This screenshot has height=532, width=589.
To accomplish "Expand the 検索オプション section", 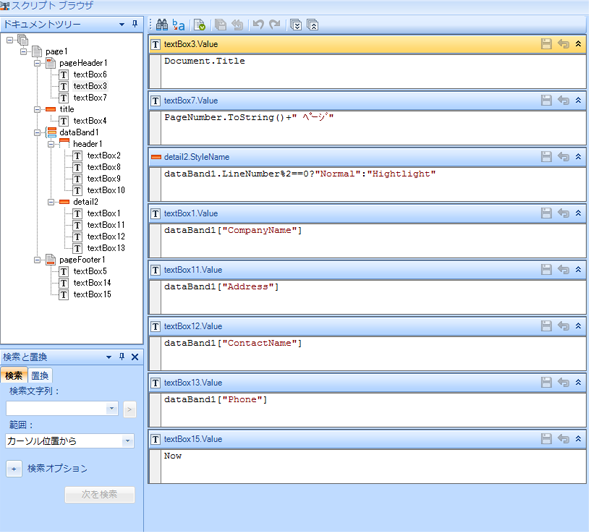I will coord(14,469).
